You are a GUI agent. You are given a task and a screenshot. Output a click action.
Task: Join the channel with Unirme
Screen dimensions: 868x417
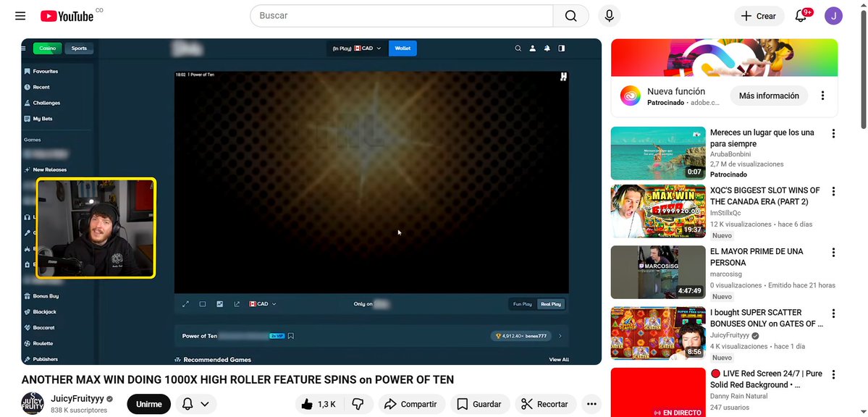(149, 404)
